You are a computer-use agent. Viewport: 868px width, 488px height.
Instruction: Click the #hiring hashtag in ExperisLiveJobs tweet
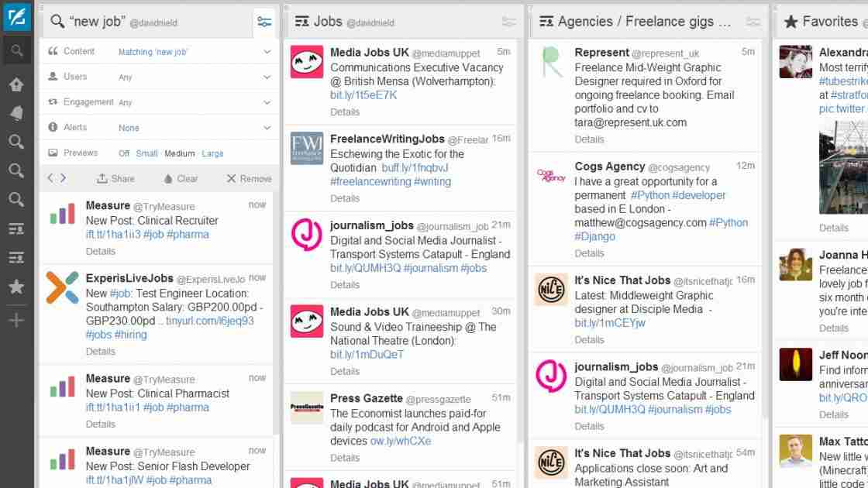point(131,335)
